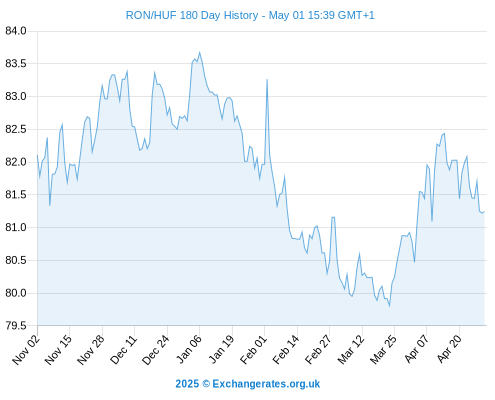The height and width of the screenshot is (400, 495).
Task: Select the Feb 01 date label
Action: point(253,349)
